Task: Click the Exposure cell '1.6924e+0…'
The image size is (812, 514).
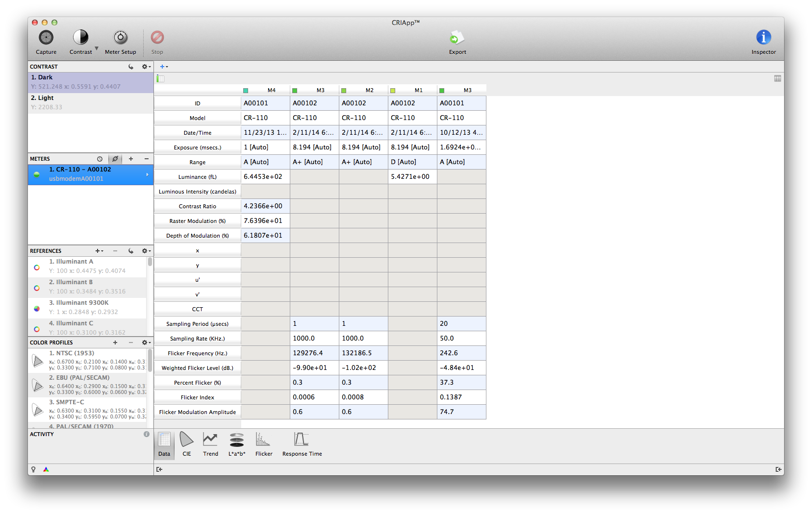Action: [461, 147]
